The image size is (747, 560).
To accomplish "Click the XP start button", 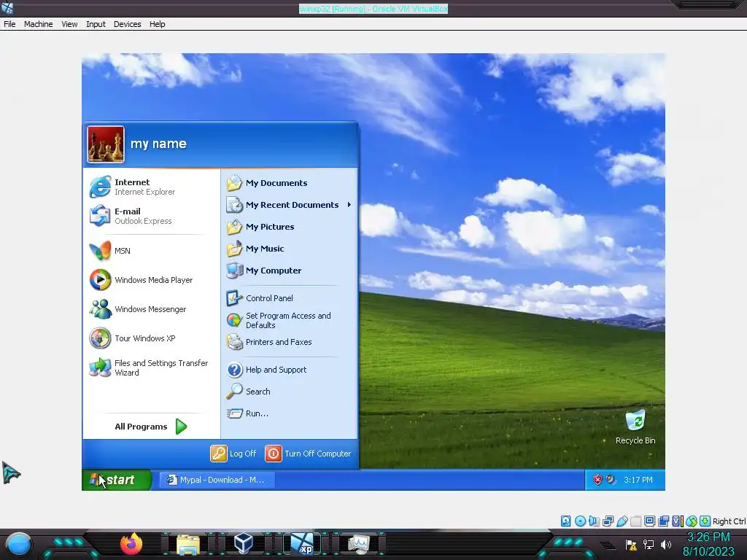I will click(116, 480).
